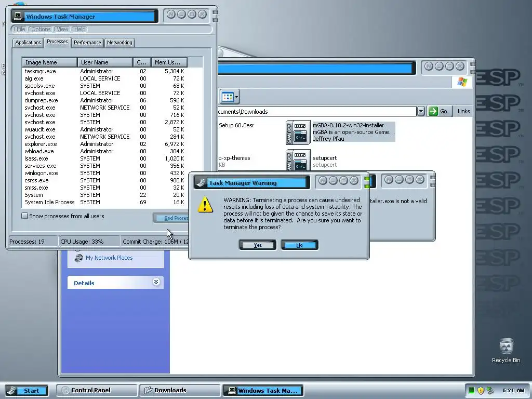Enable Show processes from all users

[x=25, y=216]
